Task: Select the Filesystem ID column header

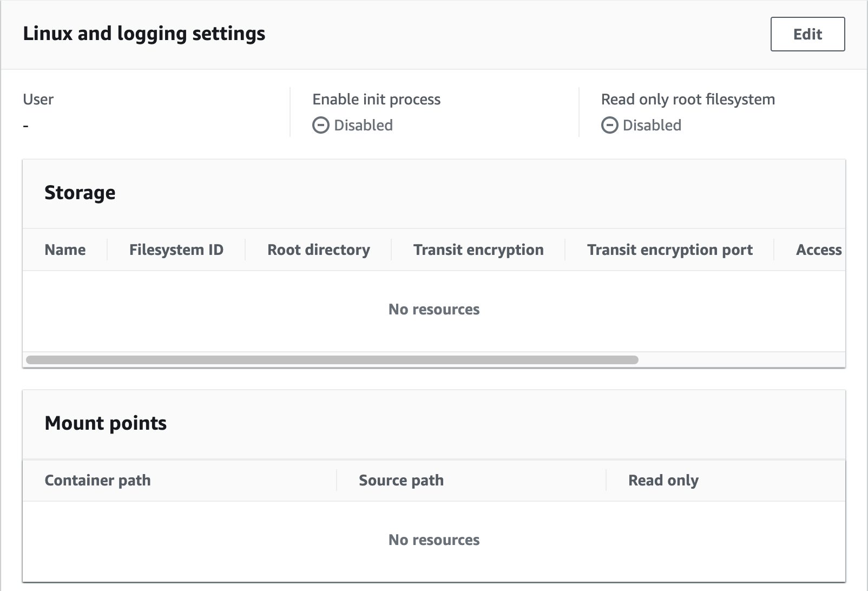Action: (176, 249)
